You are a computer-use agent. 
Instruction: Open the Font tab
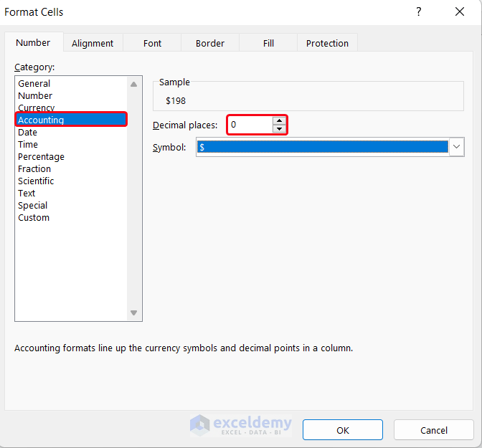[x=152, y=43]
